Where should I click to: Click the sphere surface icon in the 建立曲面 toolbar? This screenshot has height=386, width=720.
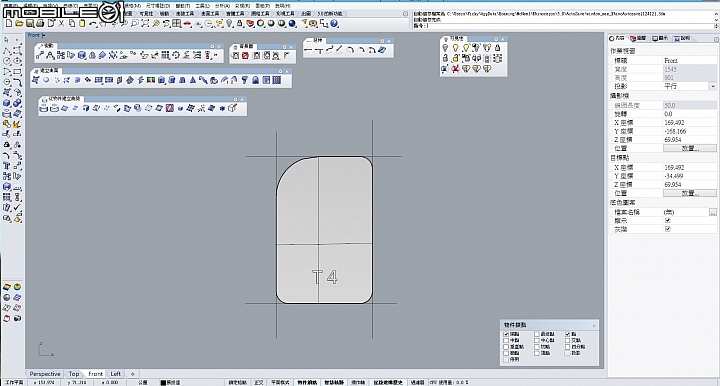[46, 80]
